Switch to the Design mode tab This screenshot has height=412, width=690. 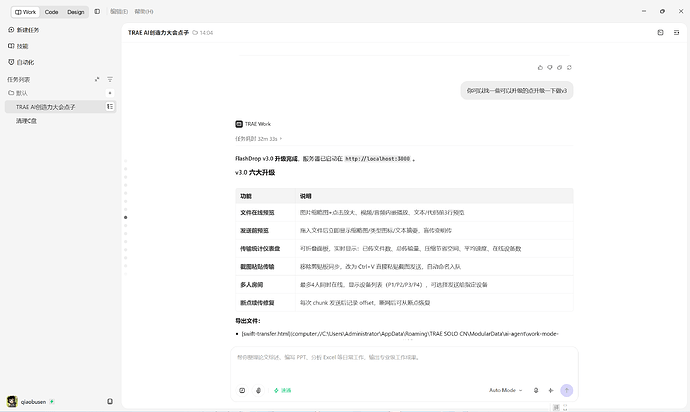pyautogui.click(x=76, y=12)
